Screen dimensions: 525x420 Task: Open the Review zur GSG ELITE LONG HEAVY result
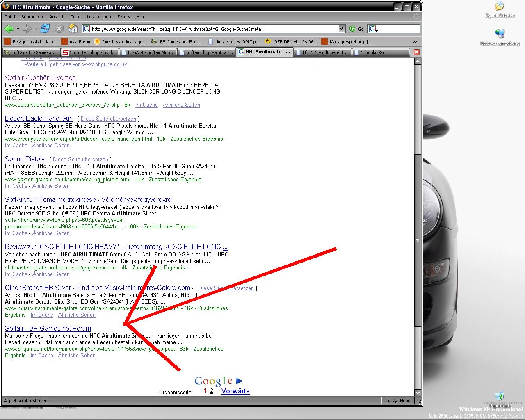(116, 247)
